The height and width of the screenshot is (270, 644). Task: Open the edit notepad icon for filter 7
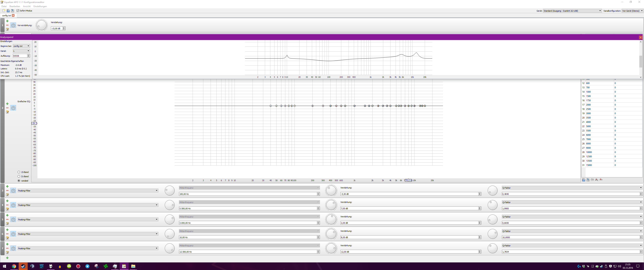point(7,252)
